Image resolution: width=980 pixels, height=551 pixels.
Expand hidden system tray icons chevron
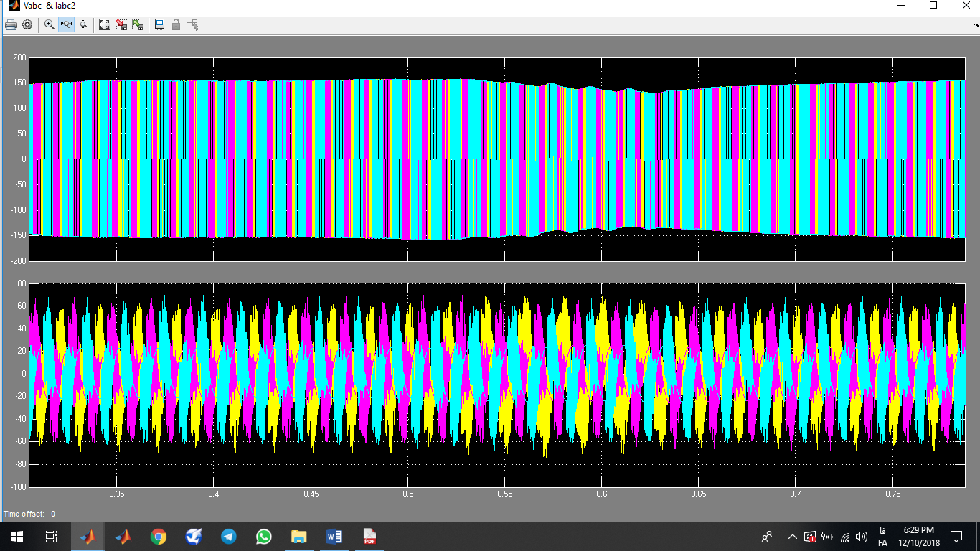pyautogui.click(x=792, y=536)
